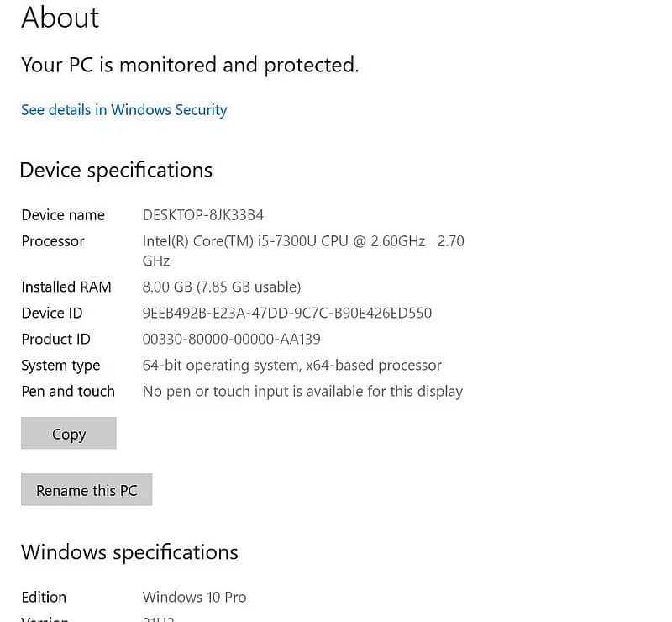Click the Device specifications heading

116,170
